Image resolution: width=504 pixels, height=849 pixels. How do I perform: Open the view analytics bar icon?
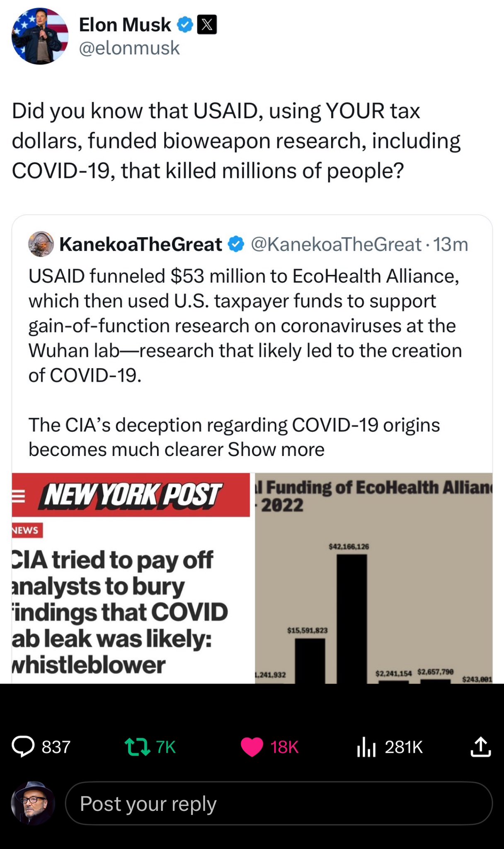(366, 747)
